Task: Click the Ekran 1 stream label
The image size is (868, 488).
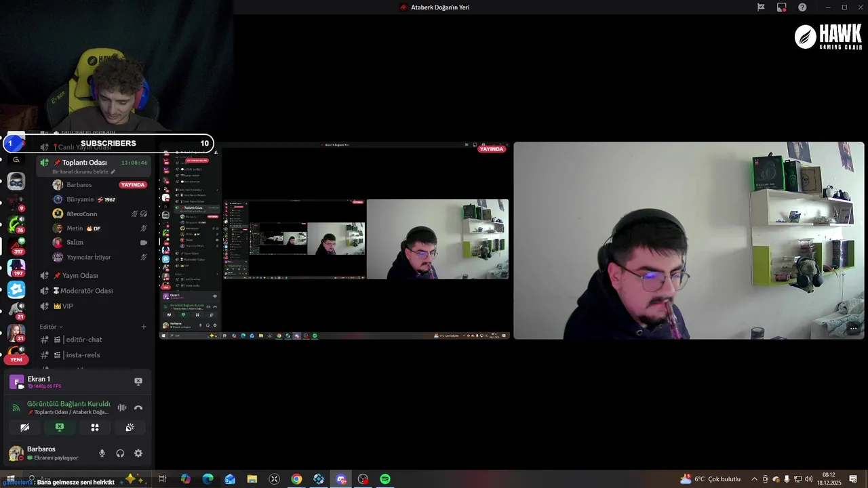Action: (x=39, y=379)
